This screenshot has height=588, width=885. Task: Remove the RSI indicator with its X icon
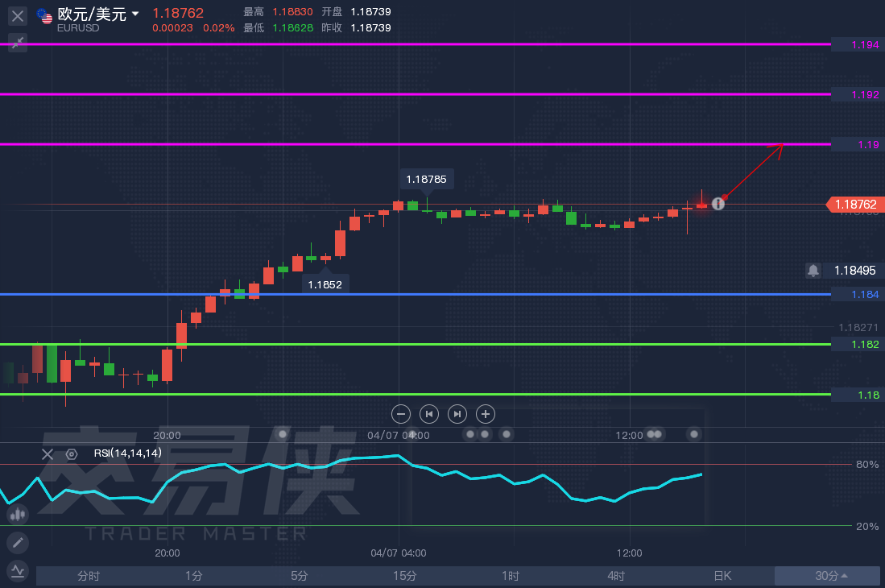pos(48,454)
